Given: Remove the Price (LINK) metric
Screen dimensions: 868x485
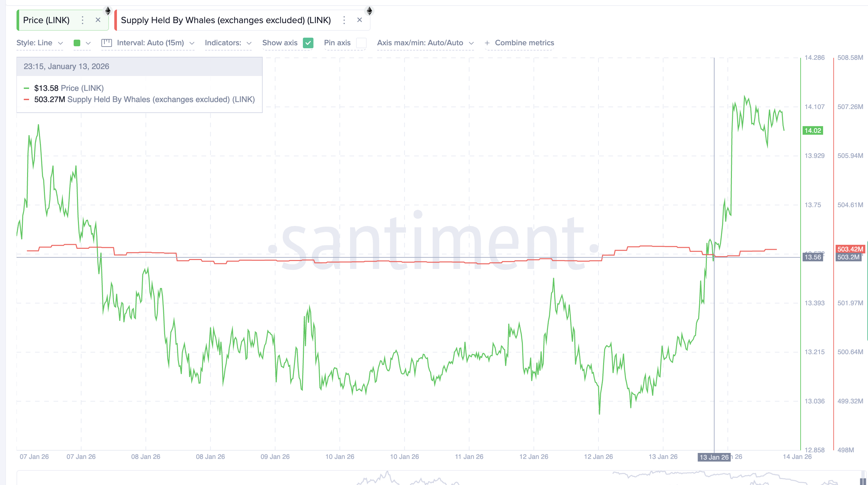Looking at the screenshot, I should coord(98,20).
